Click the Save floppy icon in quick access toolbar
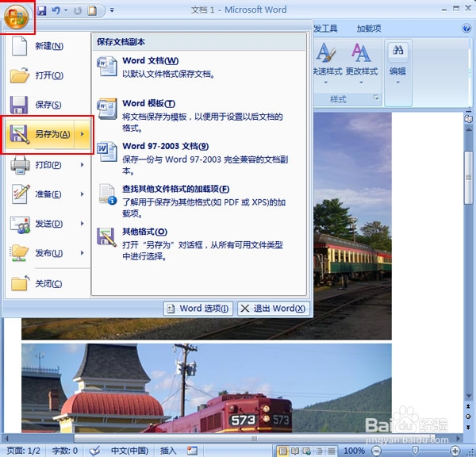476x457 pixels. [x=41, y=10]
